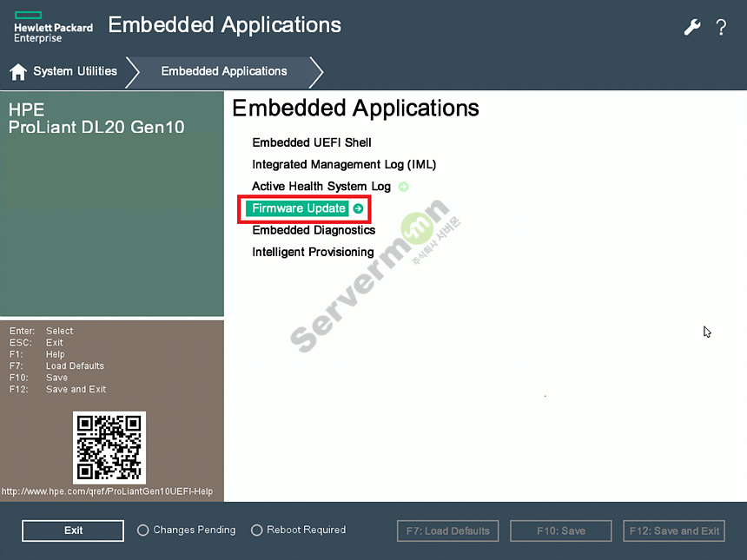Viewport: 747px width, 560px height.
Task: Click F10: Save button
Action: pyautogui.click(x=561, y=531)
